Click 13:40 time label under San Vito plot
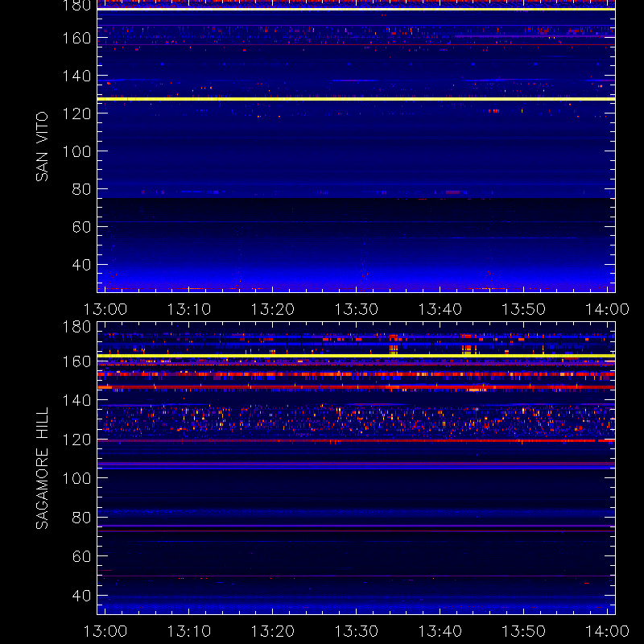 coord(440,309)
